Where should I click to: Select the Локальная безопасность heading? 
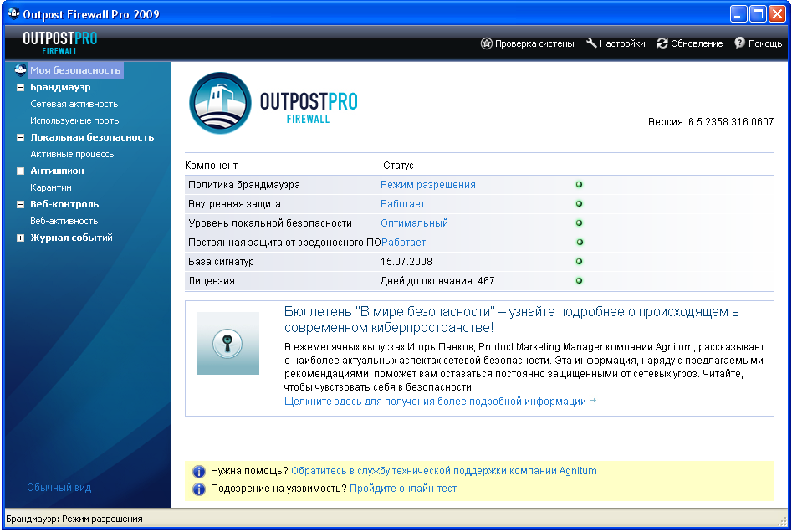click(92, 137)
